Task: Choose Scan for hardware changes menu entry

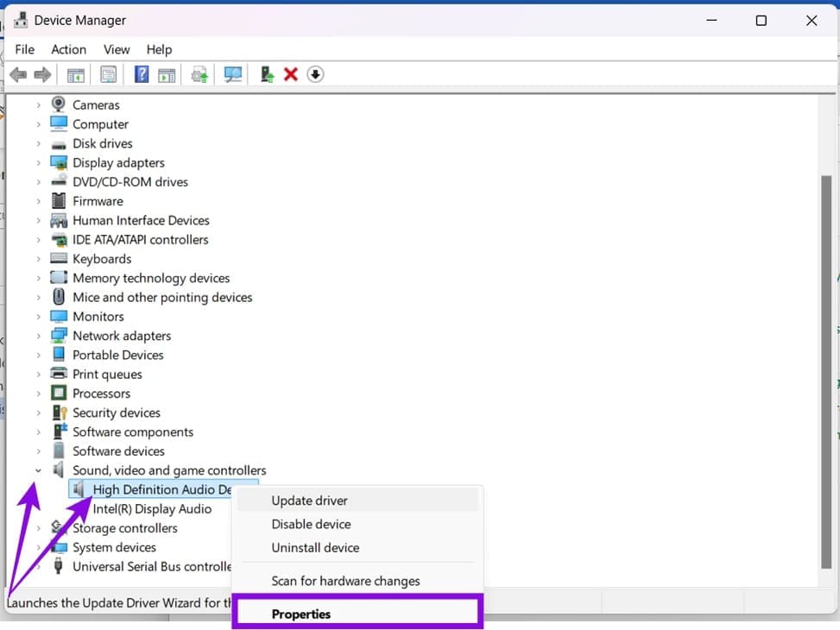Action: coord(357,581)
